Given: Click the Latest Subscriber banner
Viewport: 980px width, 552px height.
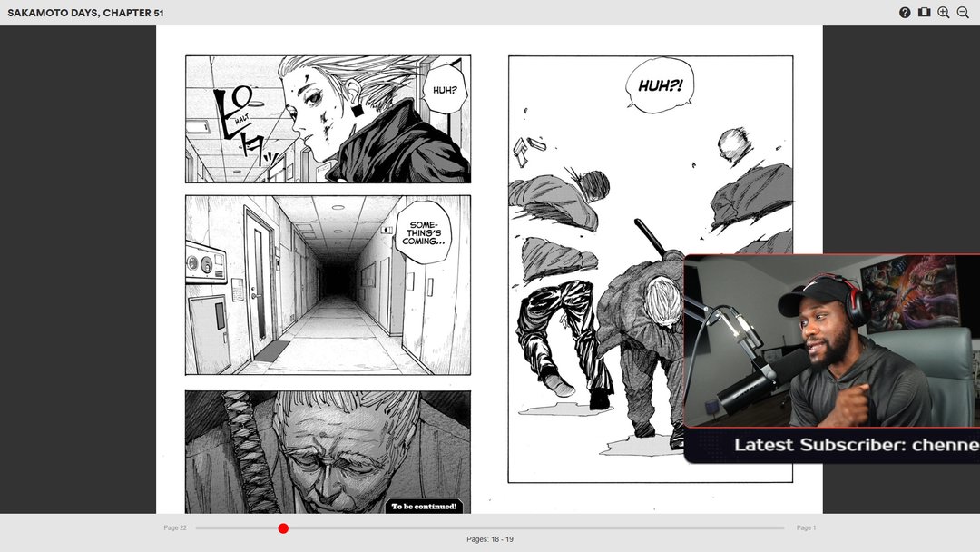Looking at the screenshot, I should pos(831,445).
